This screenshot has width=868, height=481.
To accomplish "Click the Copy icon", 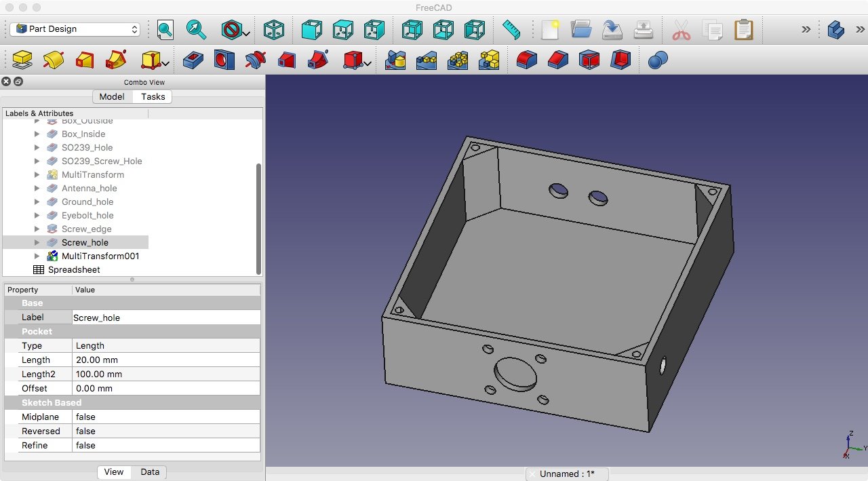I will tap(713, 29).
